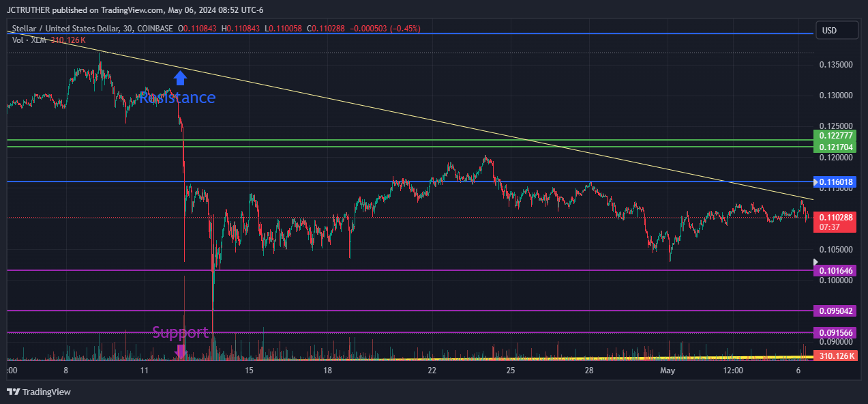Select the purple 0.091566 price label

point(835,332)
